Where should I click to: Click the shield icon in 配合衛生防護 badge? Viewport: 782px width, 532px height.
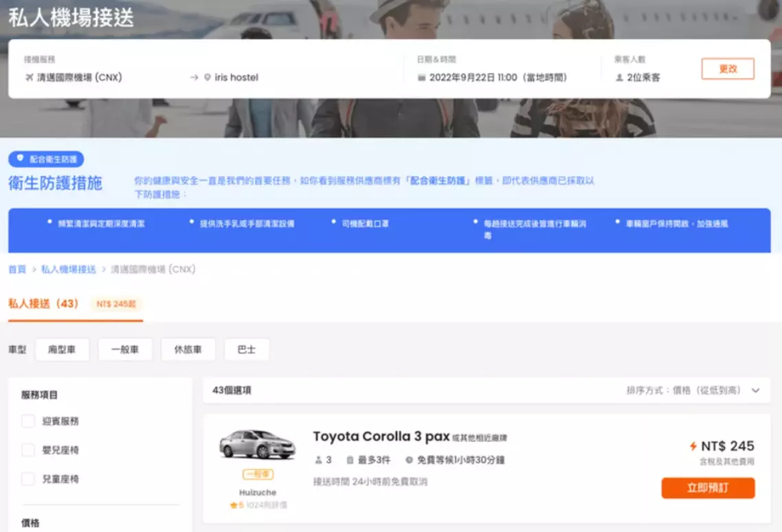[x=20, y=159]
